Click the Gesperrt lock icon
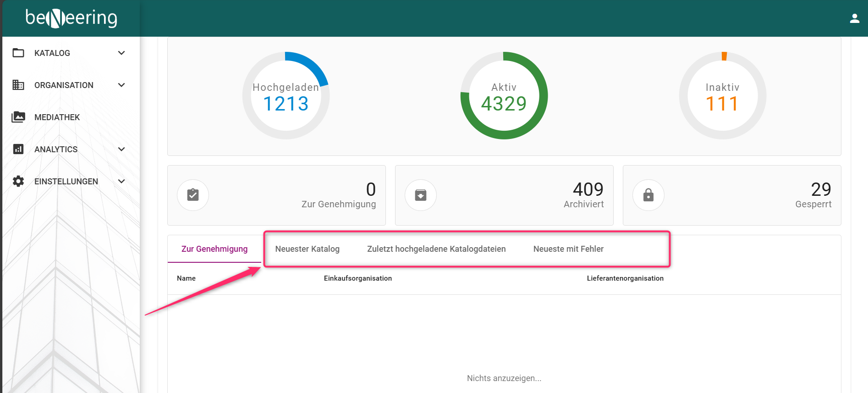This screenshot has height=393, width=868. [x=648, y=195]
